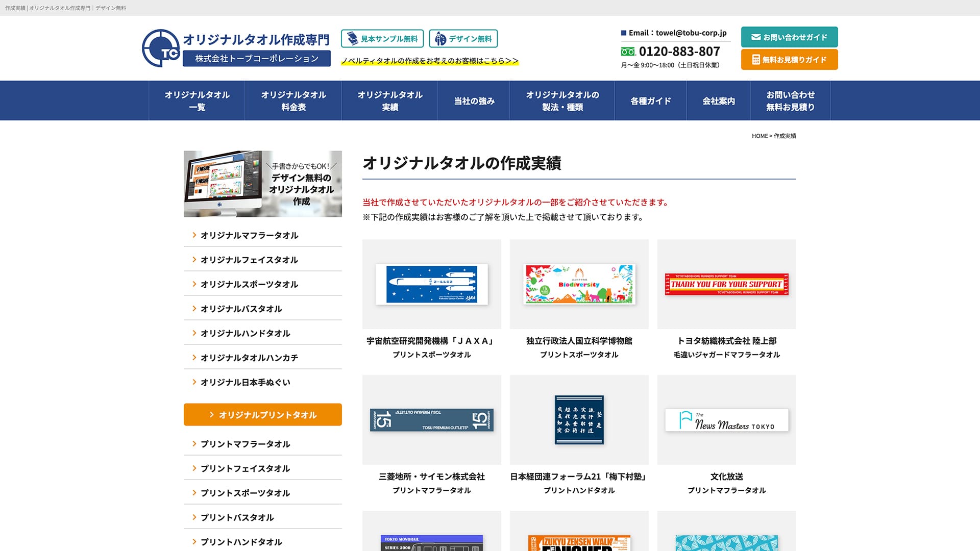This screenshot has width=980, height=551.
Task: Open オリジナルタオル一覧 nav menu
Action: coord(197,101)
